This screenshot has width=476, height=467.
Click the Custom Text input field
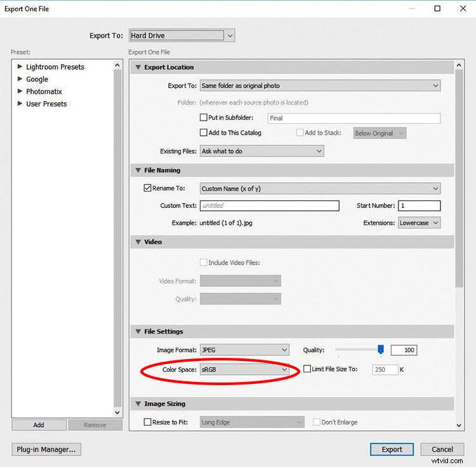click(x=270, y=206)
